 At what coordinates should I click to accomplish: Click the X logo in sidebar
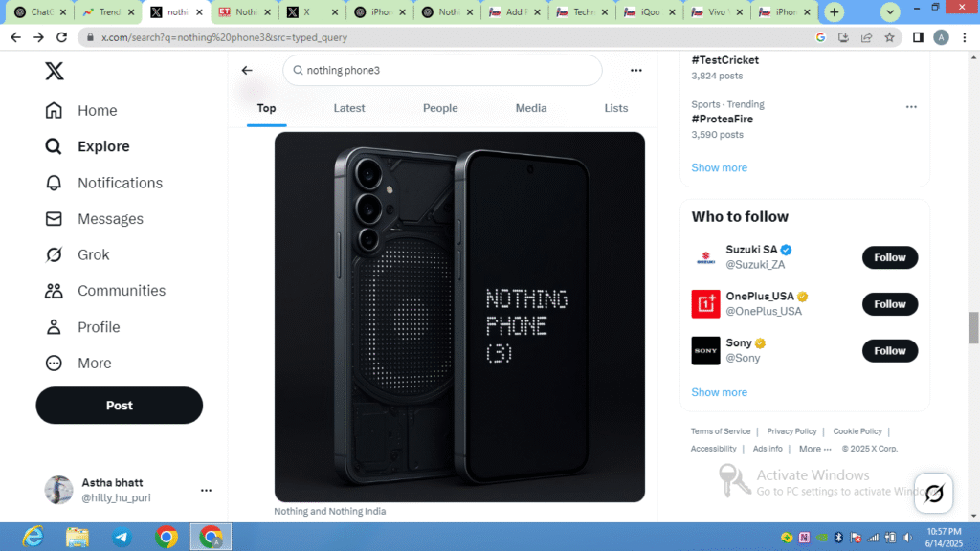(x=55, y=71)
